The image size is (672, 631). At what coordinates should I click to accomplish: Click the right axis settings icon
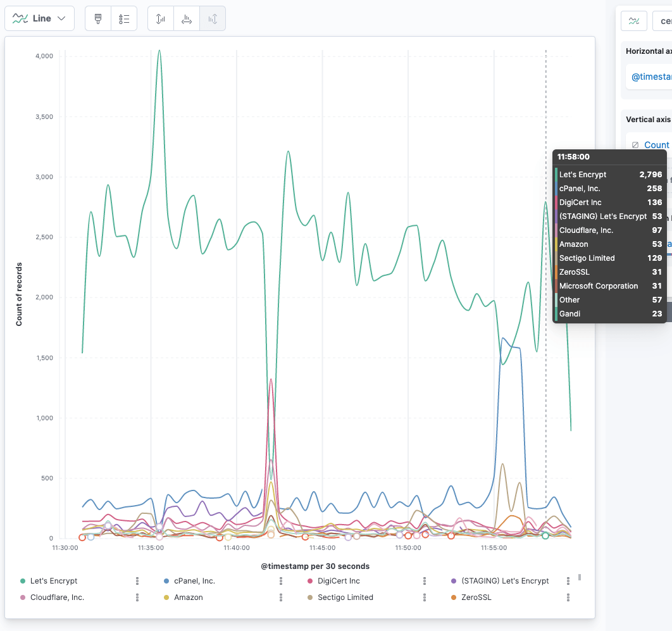pyautogui.click(x=213, y=19)
